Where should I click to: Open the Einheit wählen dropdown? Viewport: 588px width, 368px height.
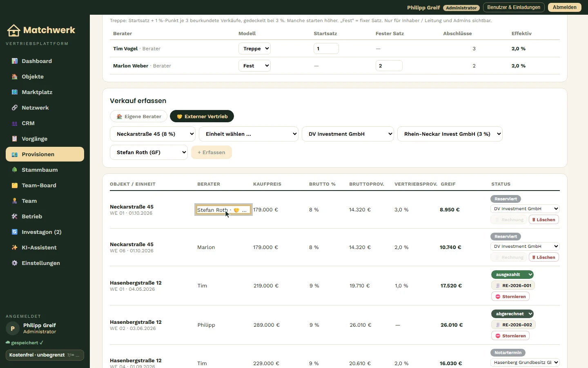(249, 134)
